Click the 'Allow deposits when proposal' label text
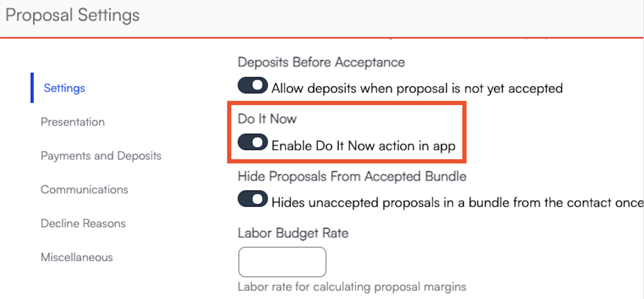The image size is (644, 299). [x=417, y=89]
